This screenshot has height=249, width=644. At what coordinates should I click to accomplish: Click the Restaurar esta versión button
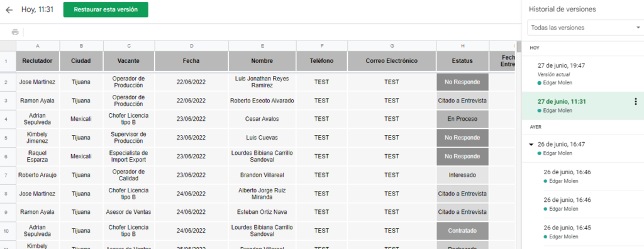point(106,9)
